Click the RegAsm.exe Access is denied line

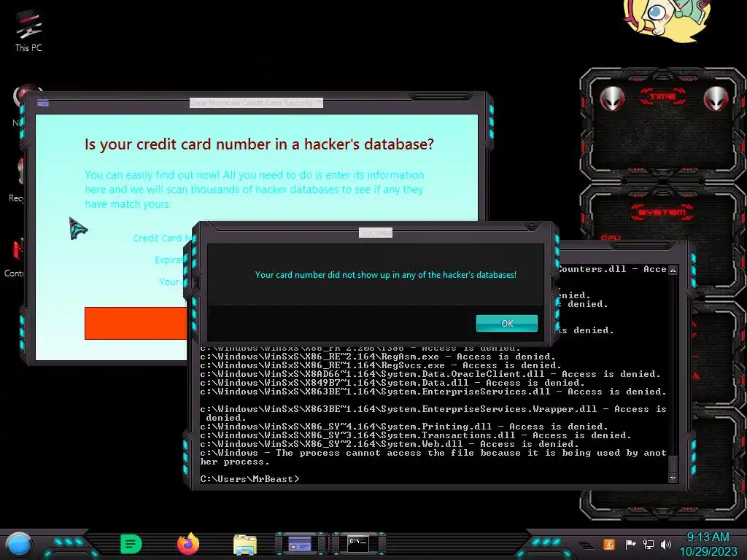click(378, 356)
